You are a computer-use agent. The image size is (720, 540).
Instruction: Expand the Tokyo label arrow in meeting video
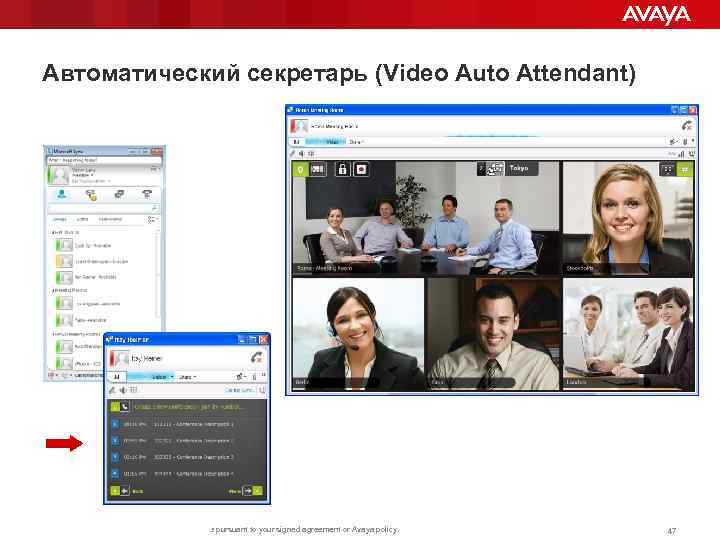[x=481, y=169]
